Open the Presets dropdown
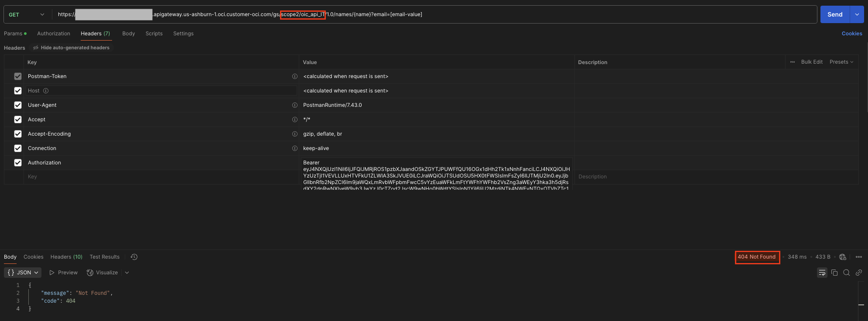Screen dimensions: 868x321 coord(841,62)
